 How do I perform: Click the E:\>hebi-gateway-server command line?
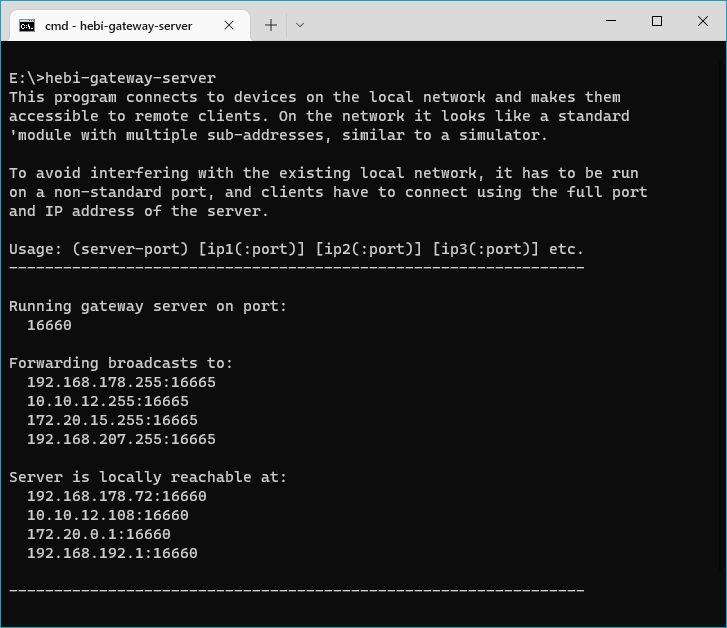pos(112,78)
